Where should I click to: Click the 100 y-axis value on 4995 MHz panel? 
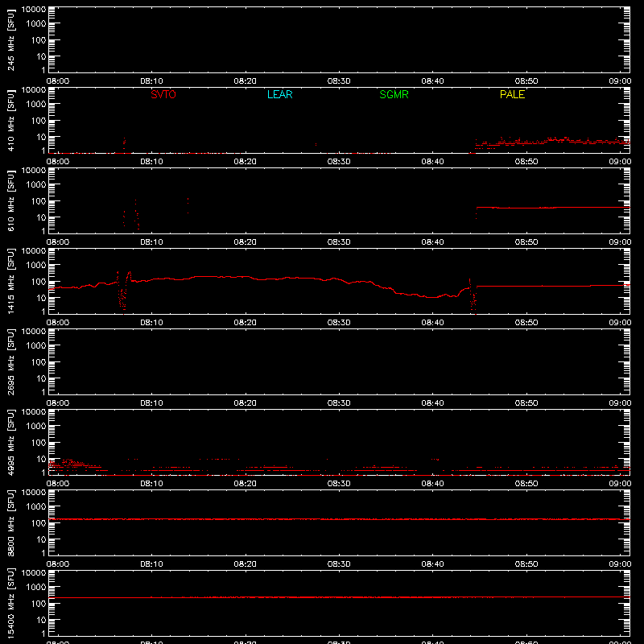tap(39, 443)
